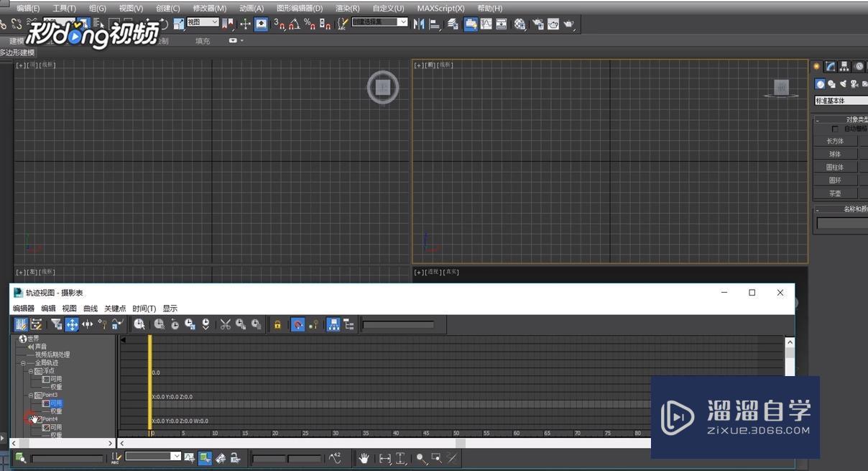
Task: Click the Paste Time icon
Action: [256, 325]
